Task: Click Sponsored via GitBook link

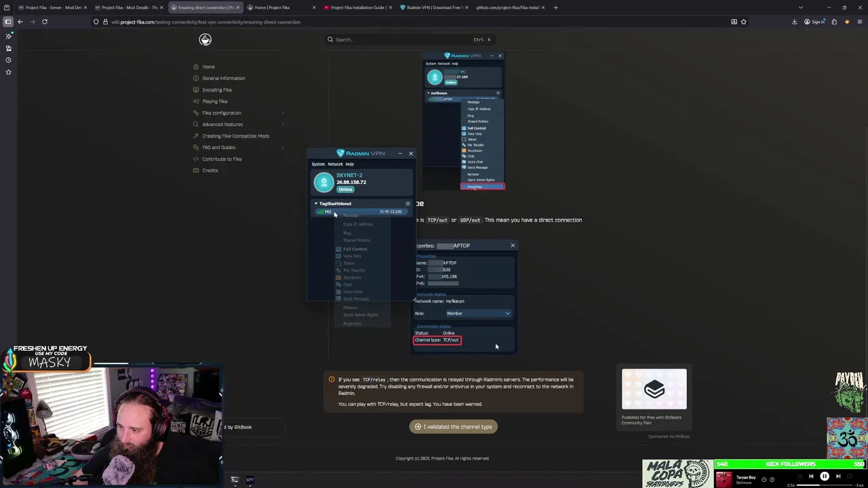Action: tap(669, 436)
